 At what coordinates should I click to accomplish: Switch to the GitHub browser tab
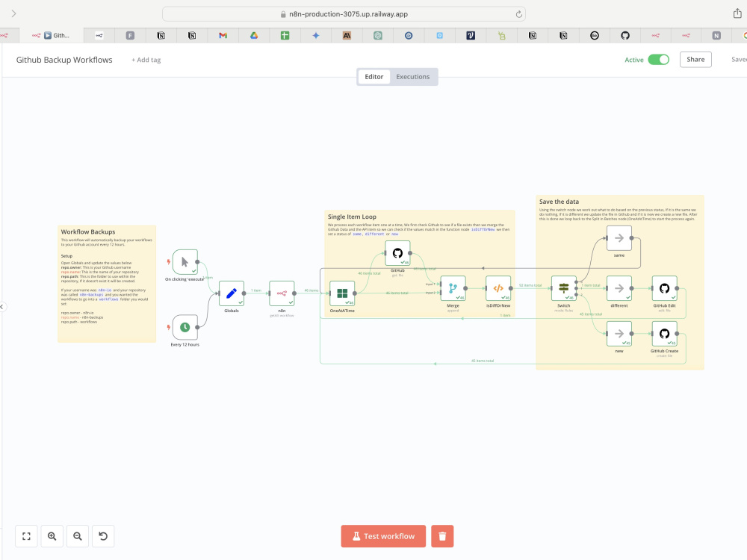(x=625, y=35)
